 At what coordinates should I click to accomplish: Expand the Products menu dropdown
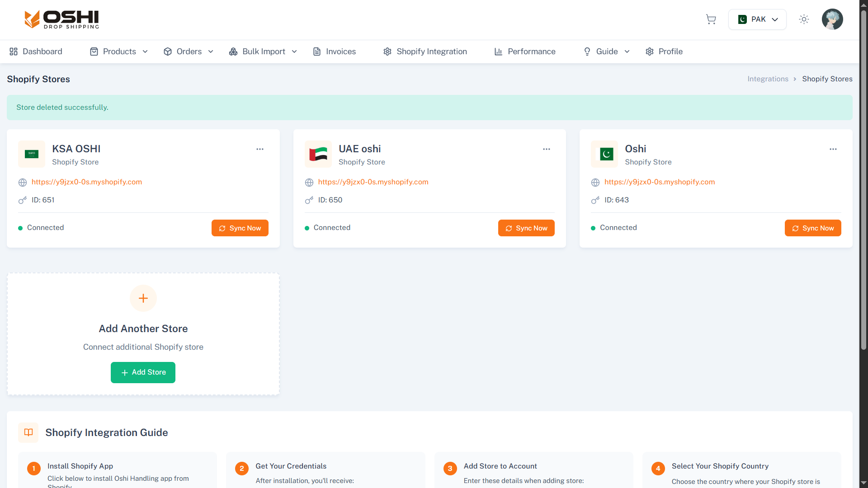119,52
